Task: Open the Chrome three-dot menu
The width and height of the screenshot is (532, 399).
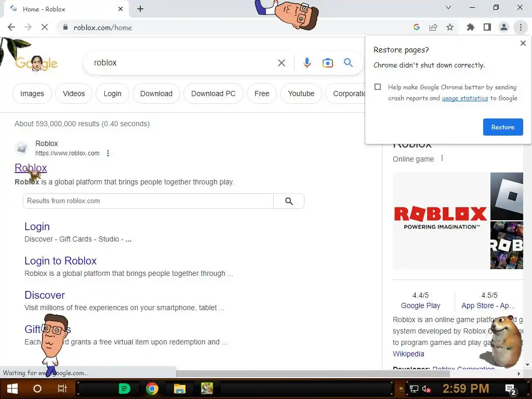Action: pos(521,27)
